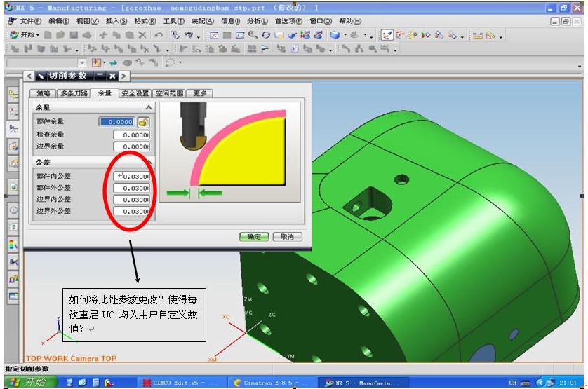588x389 pixels.
Task: Click the 部件内公差 value field
Action: point(132,176)
